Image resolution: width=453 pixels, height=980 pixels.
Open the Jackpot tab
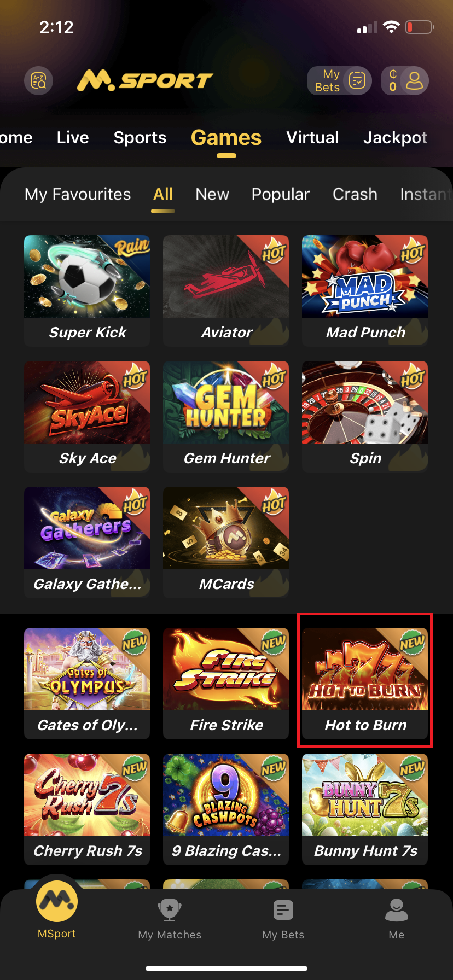point(396,137)
